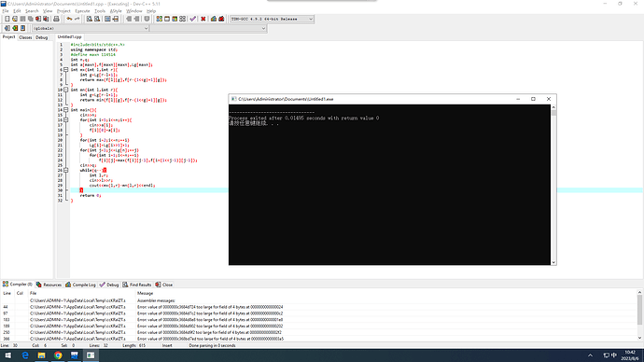644x362 pixels.
Task: Click the Close All toolbar icon
Action: tap(46, 19)
